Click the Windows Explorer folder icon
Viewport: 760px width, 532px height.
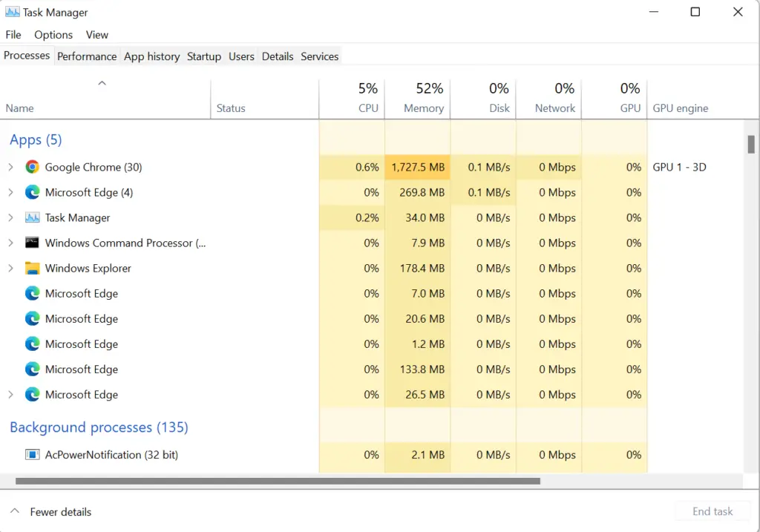(x=32, y=268)
